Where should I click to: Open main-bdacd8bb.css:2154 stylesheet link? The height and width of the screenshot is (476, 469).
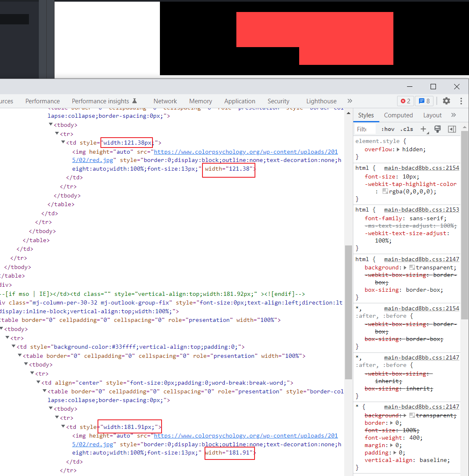[x=421, y=168]
